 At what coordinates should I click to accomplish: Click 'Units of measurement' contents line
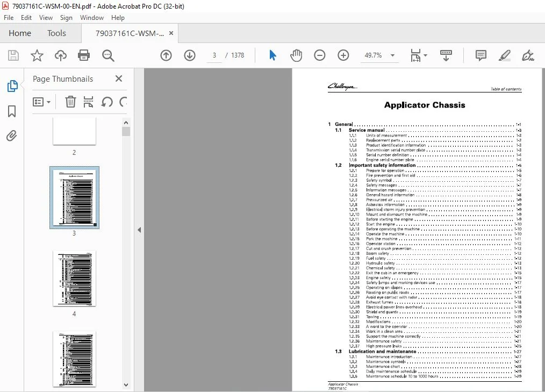[386, 136]
